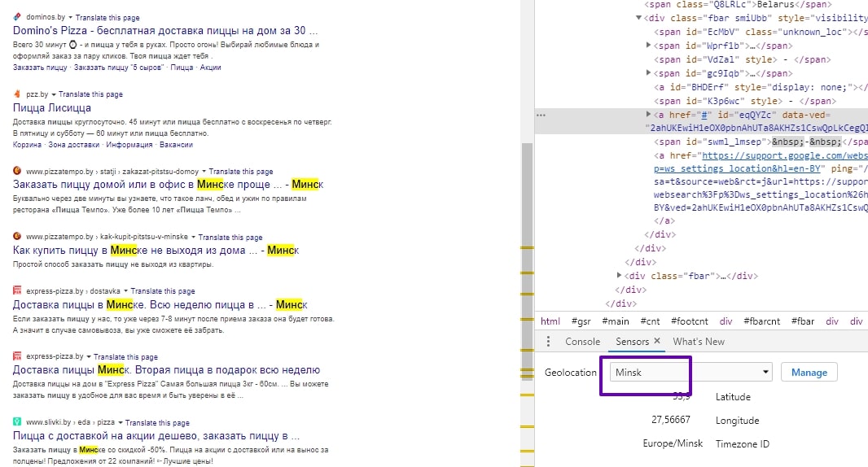Viewport: 868px width, 467px height.
Task: Open the What's New drawer tab
Action: (699, 342)
